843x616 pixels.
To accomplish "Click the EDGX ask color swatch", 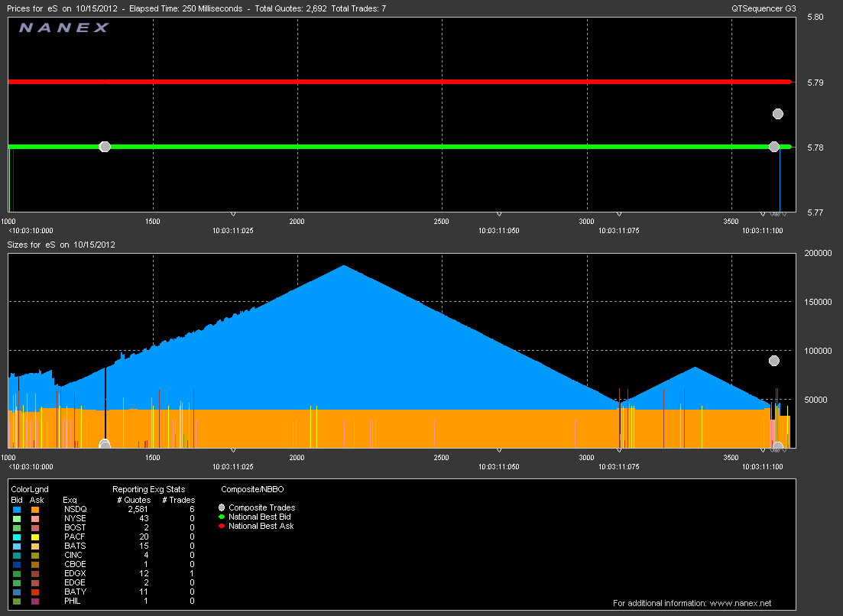I will 35,573.
